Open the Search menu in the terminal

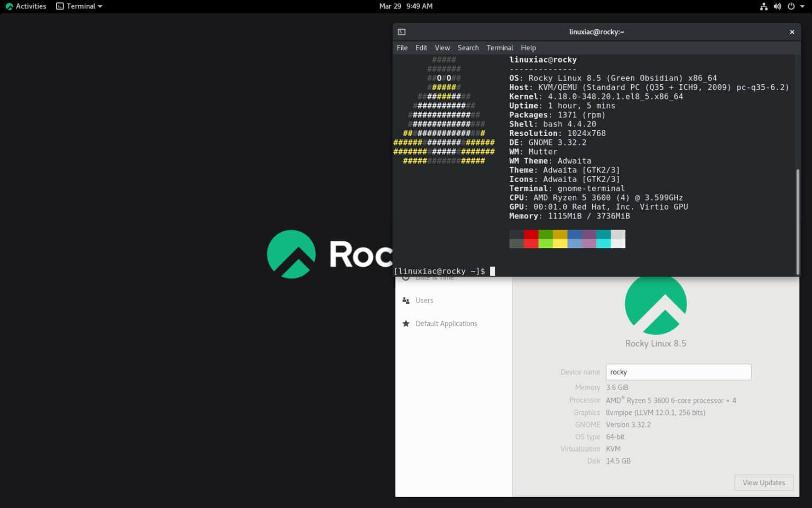[x=468, y=48]
